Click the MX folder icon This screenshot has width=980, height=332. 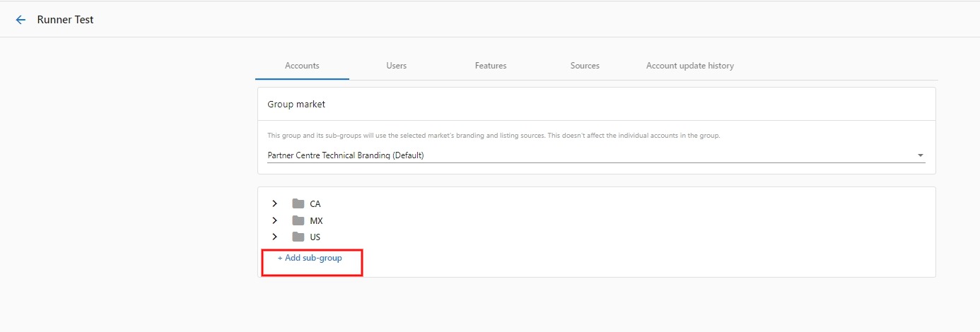(298, 220)
